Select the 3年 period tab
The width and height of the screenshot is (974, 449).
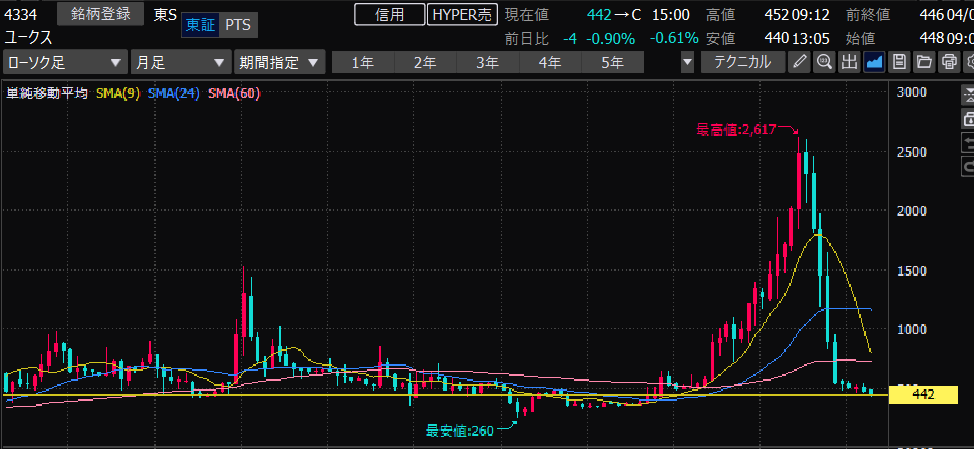tap(488, 63)
